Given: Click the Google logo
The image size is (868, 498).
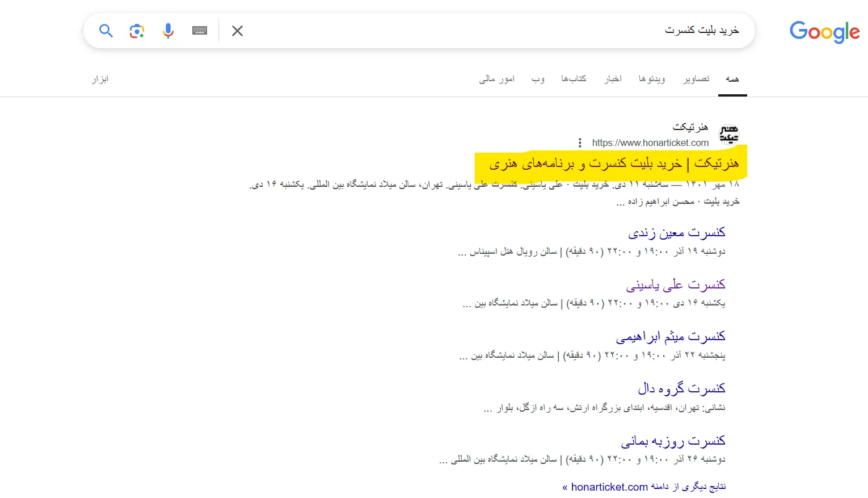Looking at the screenshot, I should [825, 32].
